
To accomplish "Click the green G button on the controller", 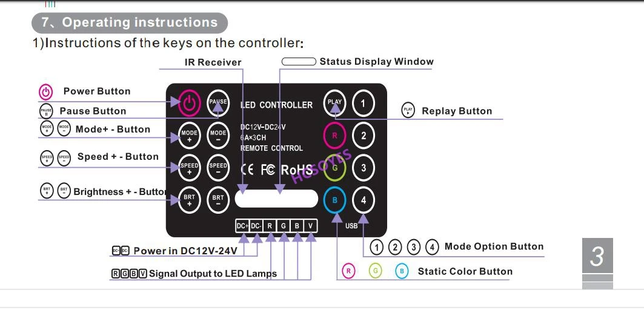I will point(335,168).
